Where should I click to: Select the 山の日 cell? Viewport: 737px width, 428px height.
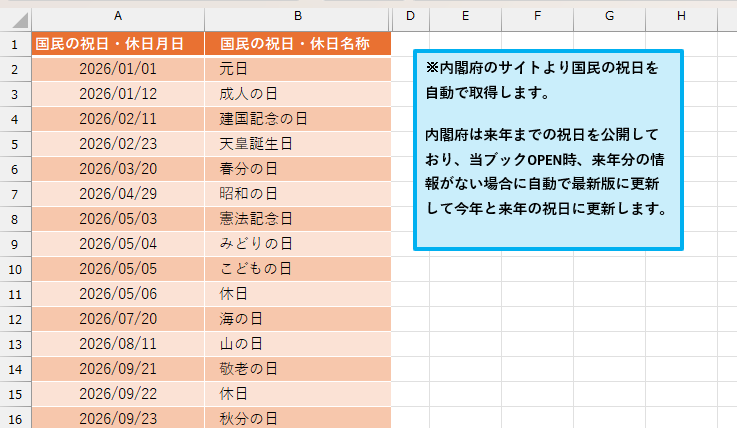point(298,344)
